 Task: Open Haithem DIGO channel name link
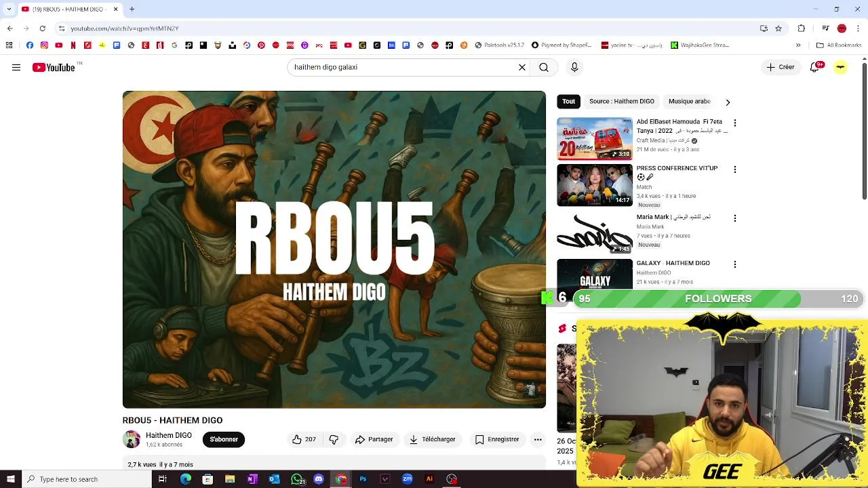pos(169,435)
